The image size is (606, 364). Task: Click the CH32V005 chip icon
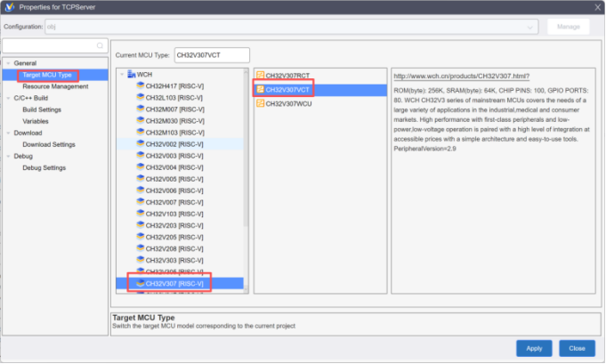[141, 179]
